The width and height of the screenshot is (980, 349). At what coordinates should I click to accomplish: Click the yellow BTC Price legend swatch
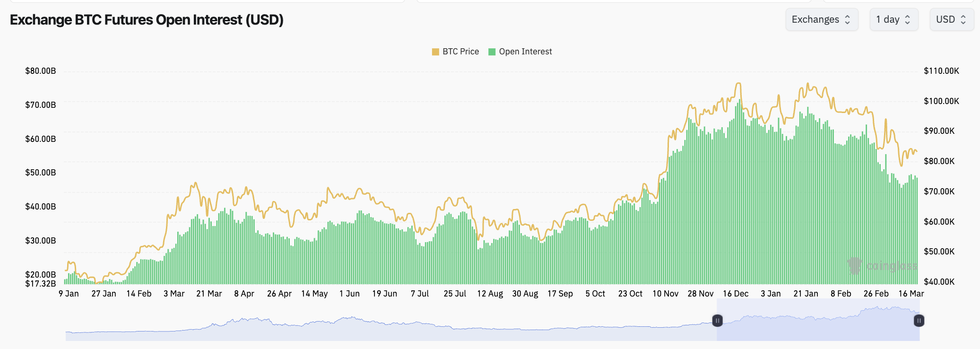[x=435, y=52]
